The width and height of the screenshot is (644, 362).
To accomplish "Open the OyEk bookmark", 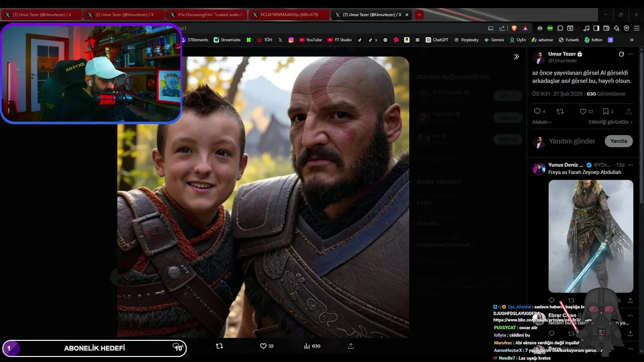I will 518,40.
